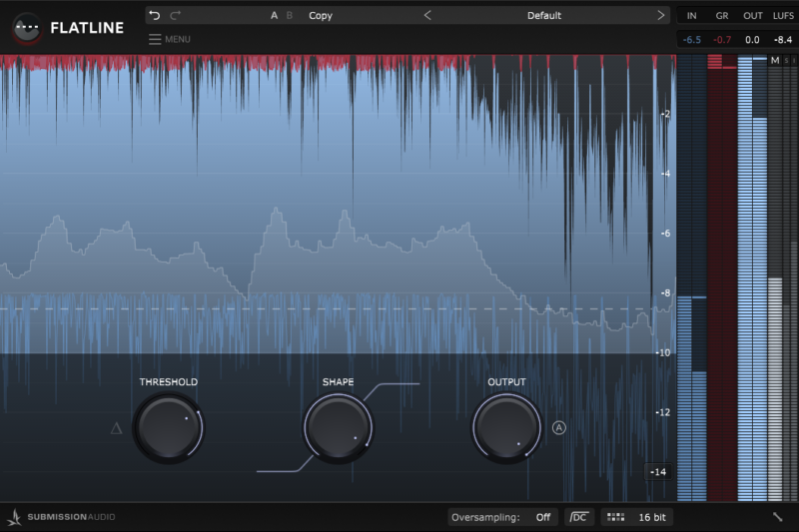The image size is (799, 532).
Task: Click the Shape knob
Action: [338, 427]
